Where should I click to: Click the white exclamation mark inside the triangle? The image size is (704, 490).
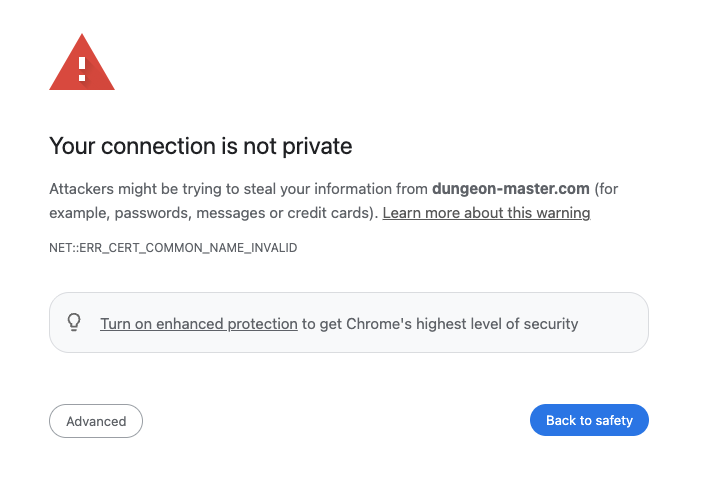pyautogui.click(x=82, y=70)
